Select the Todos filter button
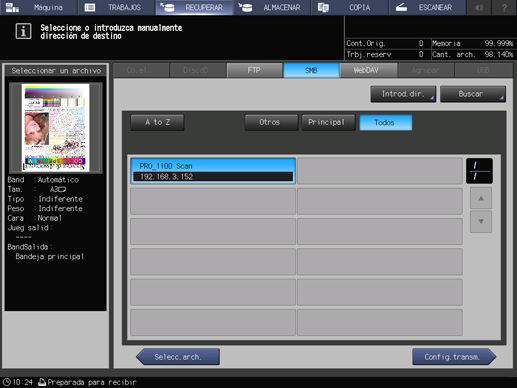 [x=386, y=122]
